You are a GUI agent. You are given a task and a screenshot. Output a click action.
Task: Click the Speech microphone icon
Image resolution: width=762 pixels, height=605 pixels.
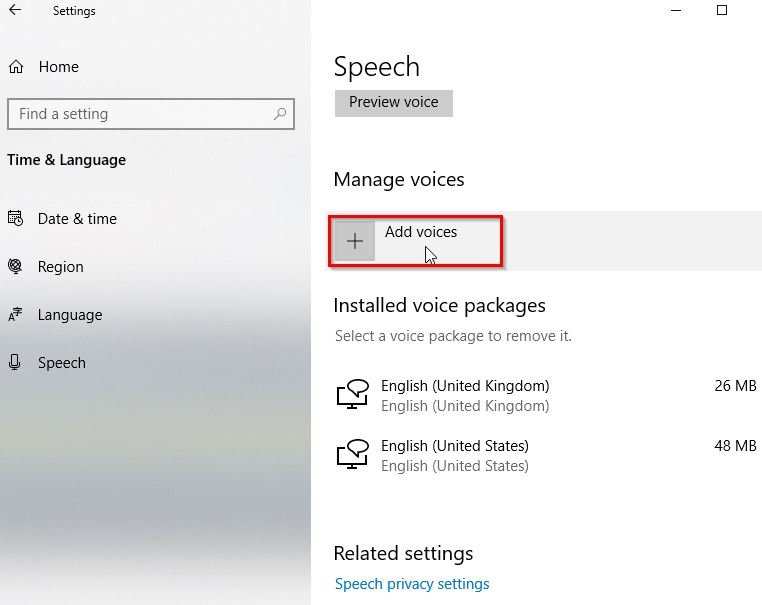click(x=15, y=363)
